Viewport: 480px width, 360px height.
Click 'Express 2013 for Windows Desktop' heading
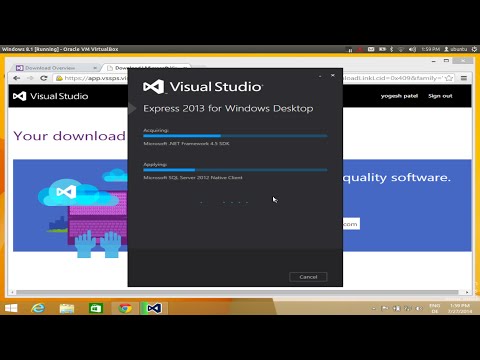[x=228, y=109]
